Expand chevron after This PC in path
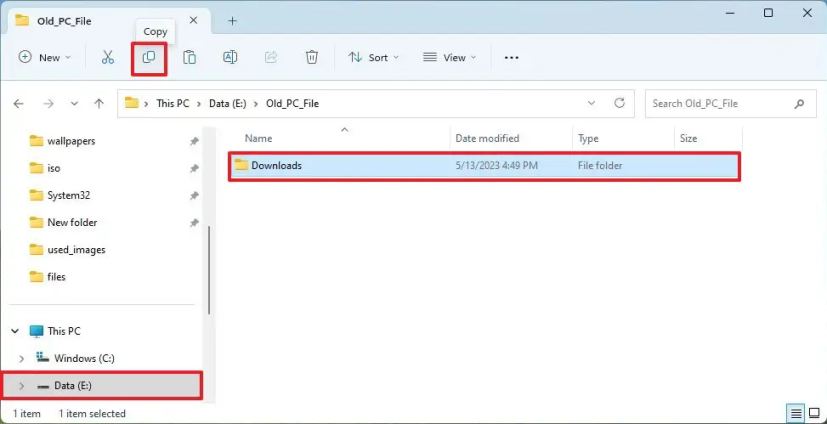This screenshot has height=424, width=827. 199,104
